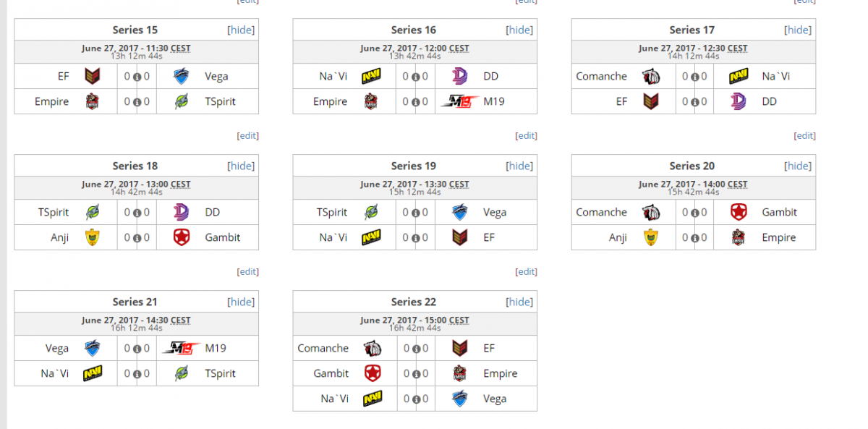
Task: Collapse Series 20 using hide link
Action: click(x=798, y=166)
